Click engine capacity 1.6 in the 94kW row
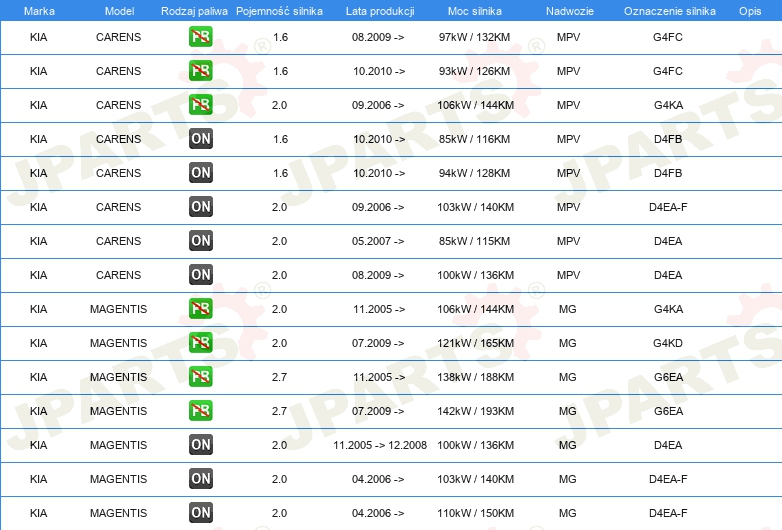The width and height of the screenshot is (782, 530). pyautogui.click(x=280, y=173)
